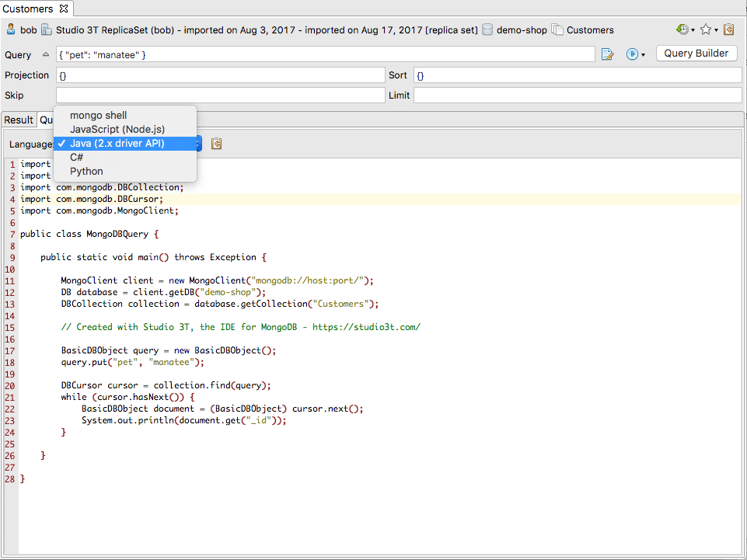Click the Query Builder button
The image size is (747, 560).
coord(696,54)
